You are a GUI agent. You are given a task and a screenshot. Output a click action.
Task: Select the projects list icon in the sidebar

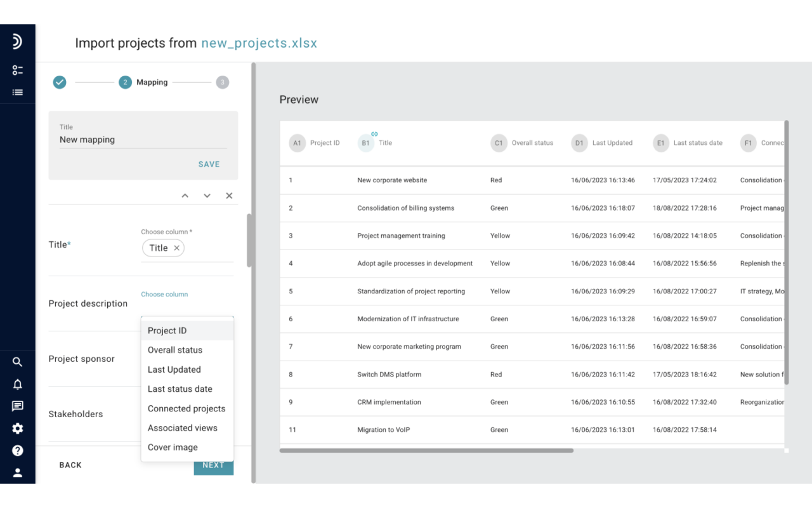(17, 91)
